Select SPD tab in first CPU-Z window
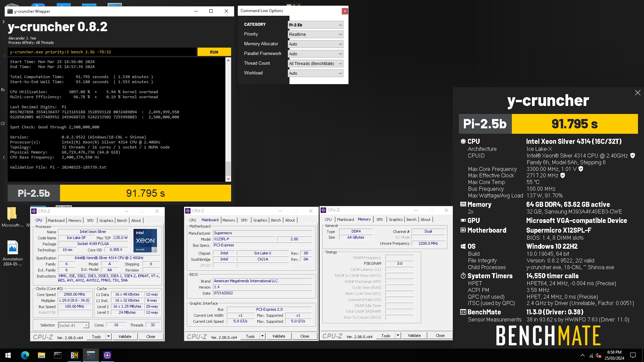This screenshot has width=644, height=362. (x=90, y=221)
